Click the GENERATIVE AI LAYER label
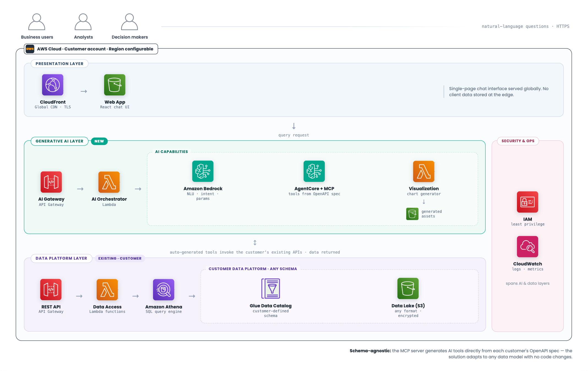The image size is (588, 371). coord(59,141)
